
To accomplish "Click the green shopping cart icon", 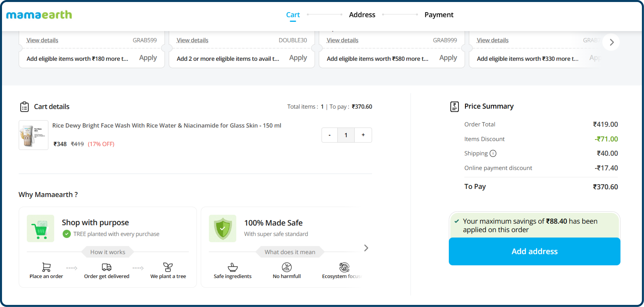I will (x=40, y=228).
